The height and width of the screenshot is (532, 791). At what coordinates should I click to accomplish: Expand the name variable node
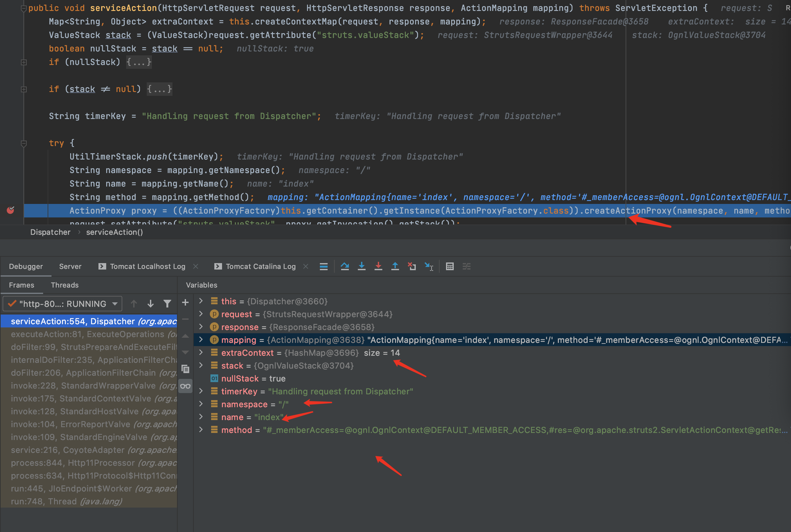click(200, 417)
